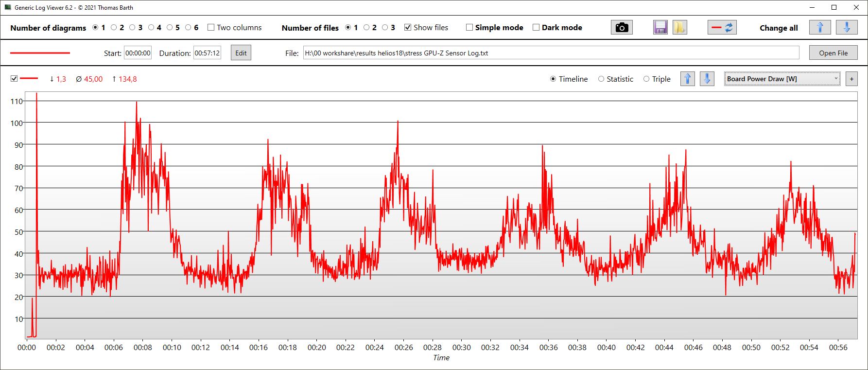Click the camera screenshot icon
868x370 pixels.
(x=621, y=28)
